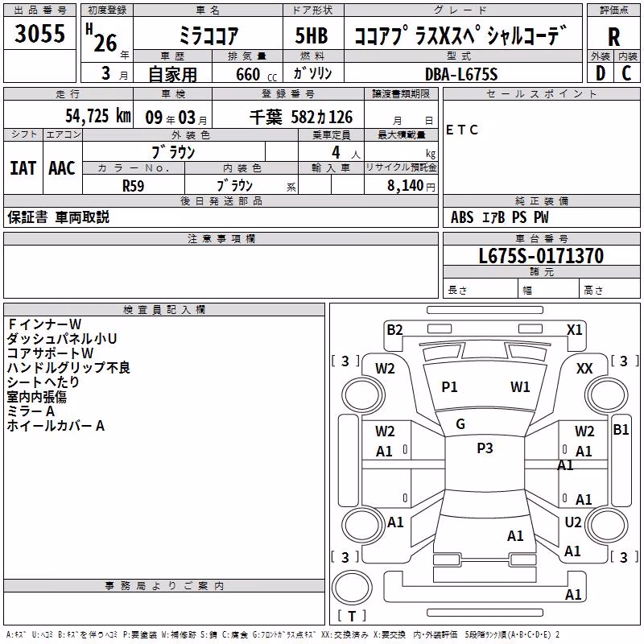Click the 長さ length field label
This screenshot has width=644, height=644.
[457, 291]
